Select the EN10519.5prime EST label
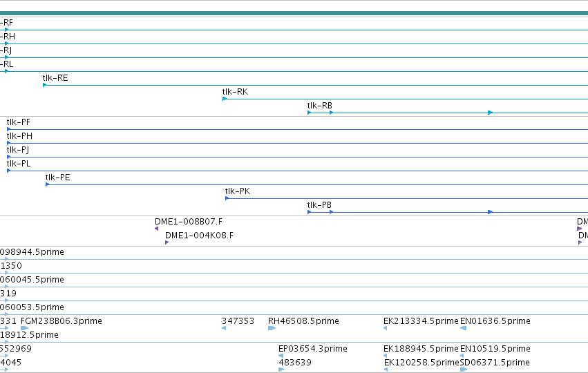The width and height of the screenshot is (588, 373). (x=495, y=349)
